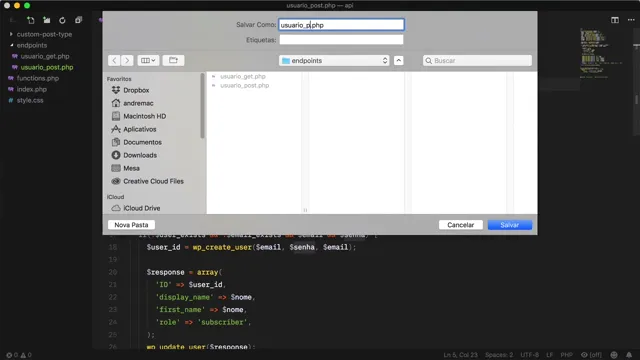Click the Nova Pasta button
This screenshot has width=640, height=360.
[x=131, y=225]
